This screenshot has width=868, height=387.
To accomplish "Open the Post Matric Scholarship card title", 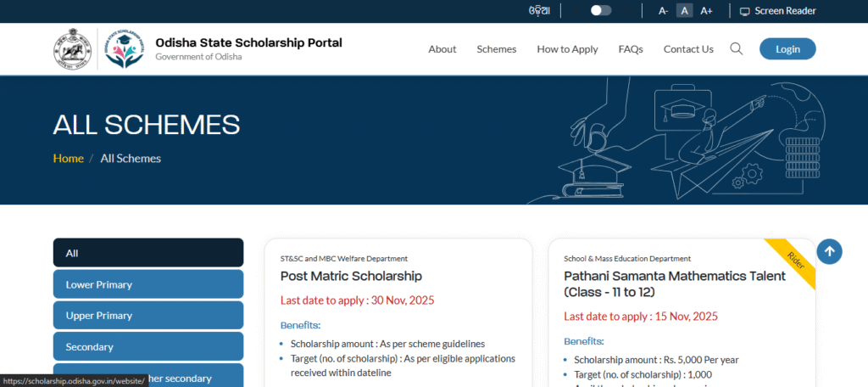I will click(351, 276).
